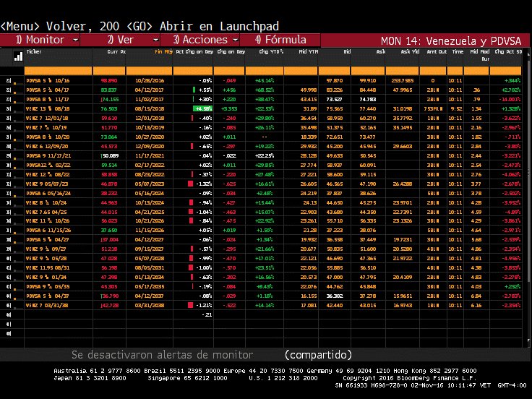The image size is (532, 399).
Task: Sort by the Curr Px column header
Action: [x=116, y=51]
